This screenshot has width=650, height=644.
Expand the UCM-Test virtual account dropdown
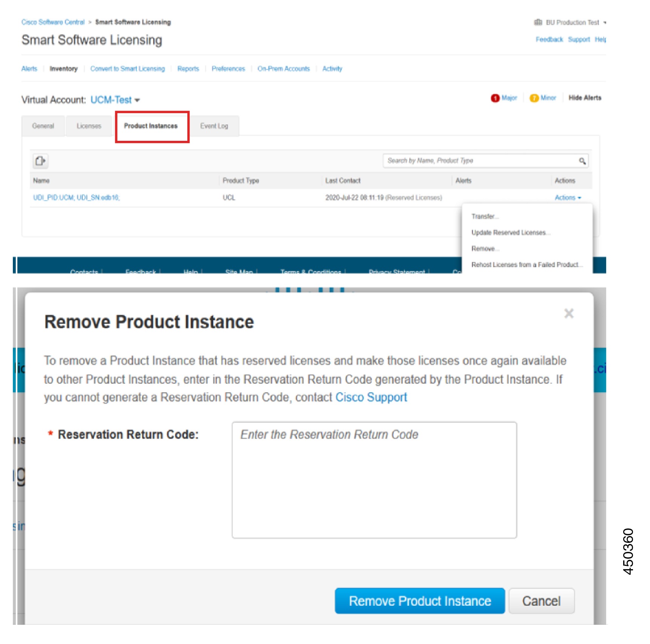coord(137,100)
